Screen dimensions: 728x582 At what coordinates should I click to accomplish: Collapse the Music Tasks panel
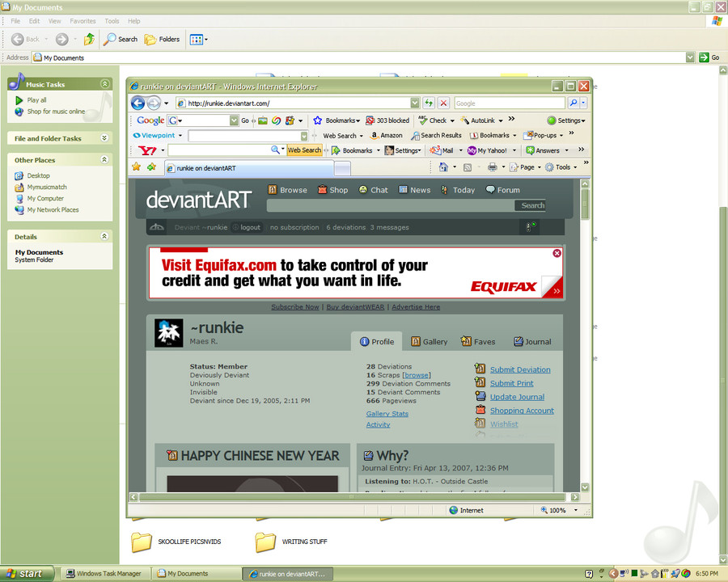point(105,84)
